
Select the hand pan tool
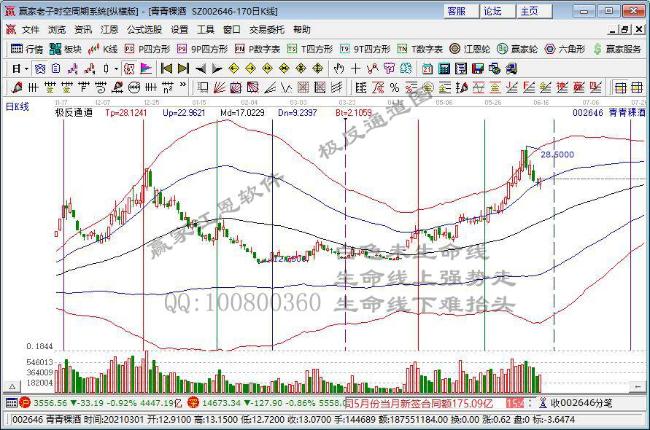point(339,68)
